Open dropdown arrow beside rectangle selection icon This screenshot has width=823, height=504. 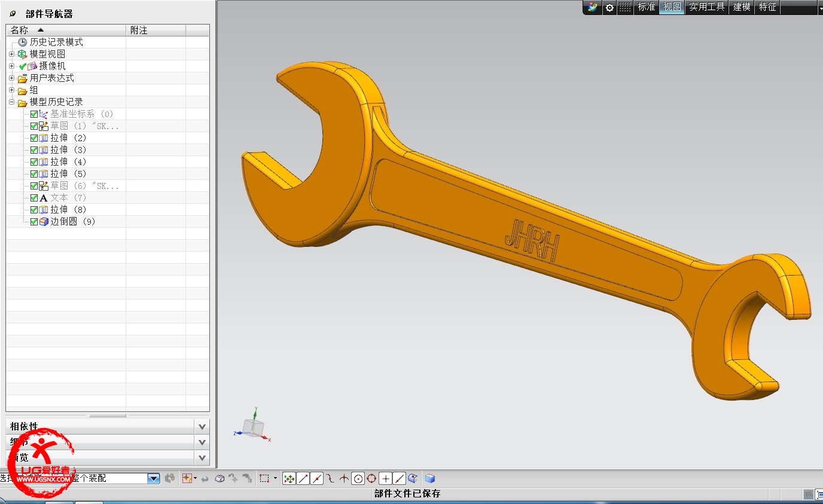point(276,478)
